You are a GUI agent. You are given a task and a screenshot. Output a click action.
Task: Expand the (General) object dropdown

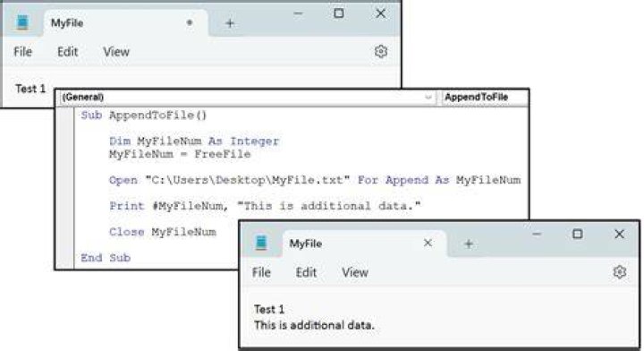pyautogui.click(x=247, y=97)
